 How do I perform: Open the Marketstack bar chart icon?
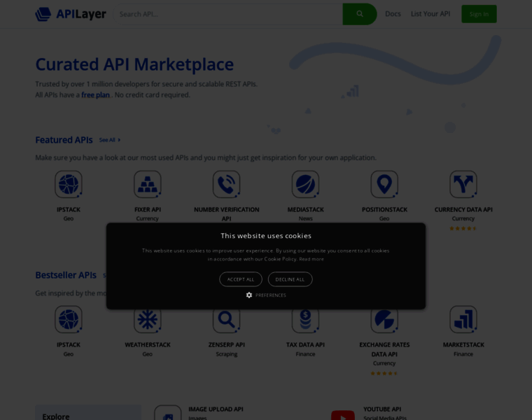(x=463, y=319)
